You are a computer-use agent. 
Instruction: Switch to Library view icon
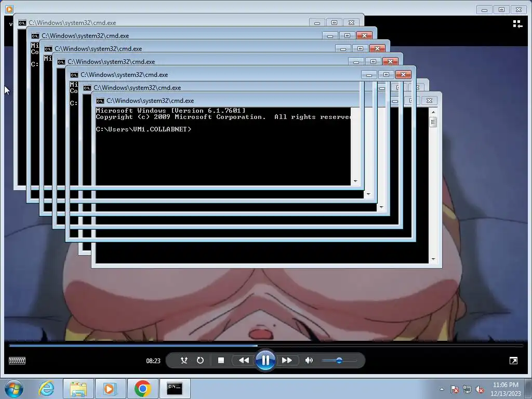(x=517, y=24)
